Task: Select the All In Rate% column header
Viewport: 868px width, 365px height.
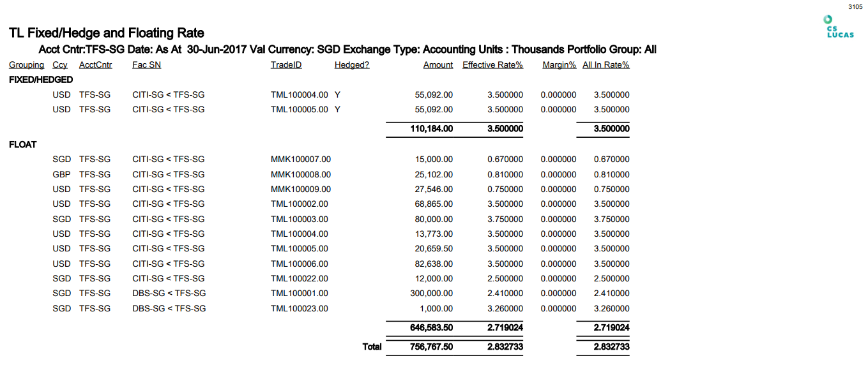Action: point(605,65)
